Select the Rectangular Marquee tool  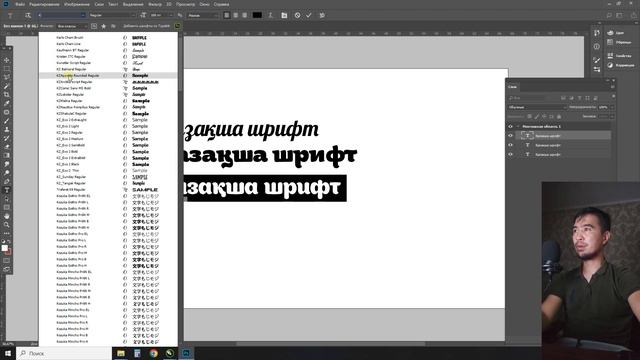pyautogui.click(x=7, y=69)
